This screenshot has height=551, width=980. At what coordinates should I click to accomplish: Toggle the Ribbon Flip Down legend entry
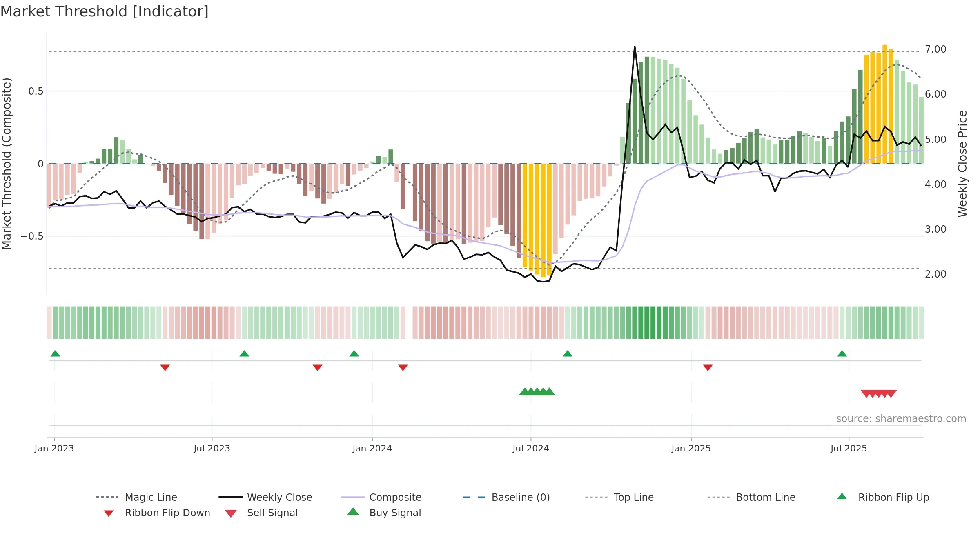[156, 513]
